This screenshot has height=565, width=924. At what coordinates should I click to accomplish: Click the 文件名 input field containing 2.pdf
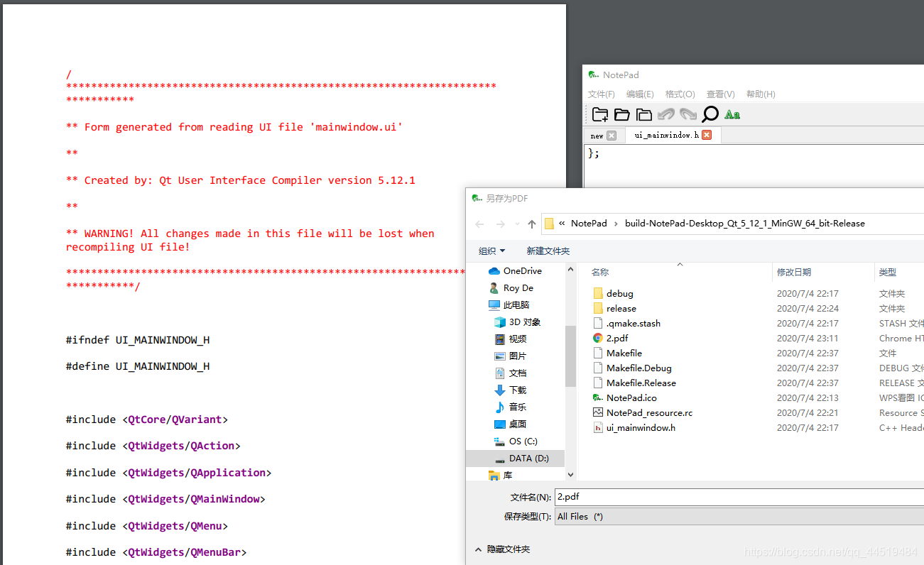739,497
